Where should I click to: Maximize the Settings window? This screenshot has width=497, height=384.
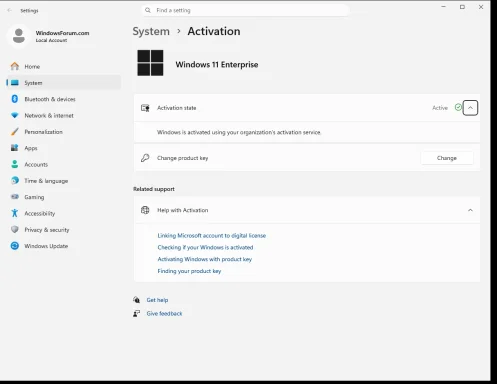pos(462,7)
